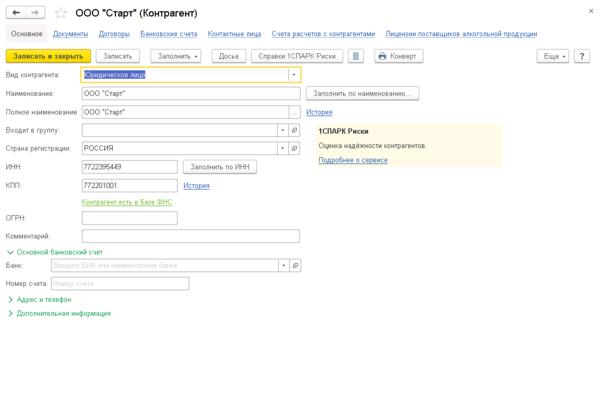Click Справки 1СПАРК Риски button
Viewport: 600px width, 393px height.
(x=297, y=56)
